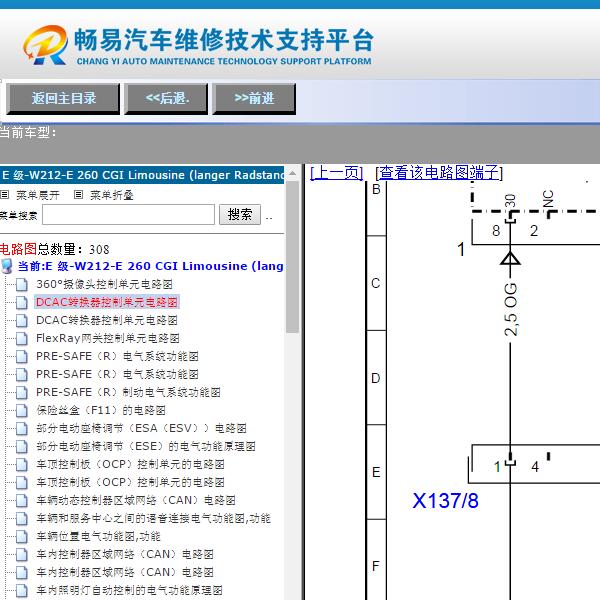This screenshot has height=600, width=600.
Task: Open the gray, unhighlighted DCAC转换器控制单元电路图 entry
Action: pos(107,320)
